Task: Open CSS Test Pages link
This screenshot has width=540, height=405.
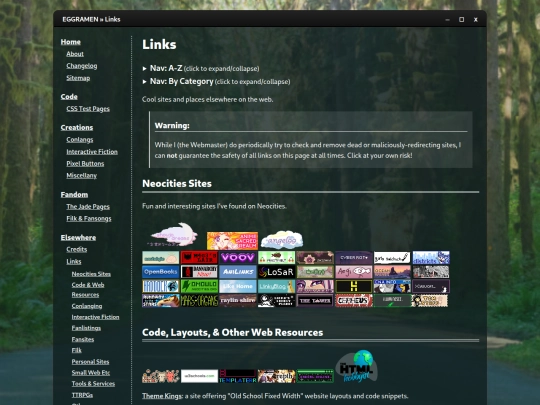Action: (88, 108)
